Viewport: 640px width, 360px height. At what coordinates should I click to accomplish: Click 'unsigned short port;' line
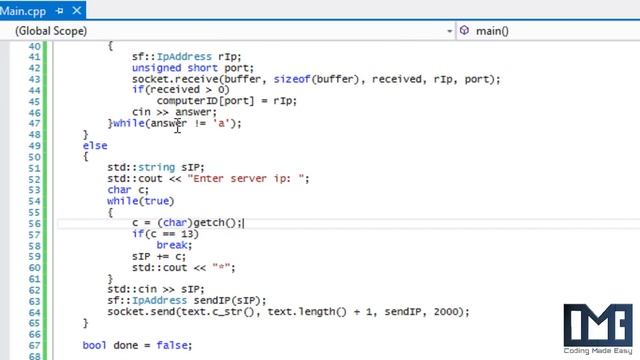pos(193,68)
